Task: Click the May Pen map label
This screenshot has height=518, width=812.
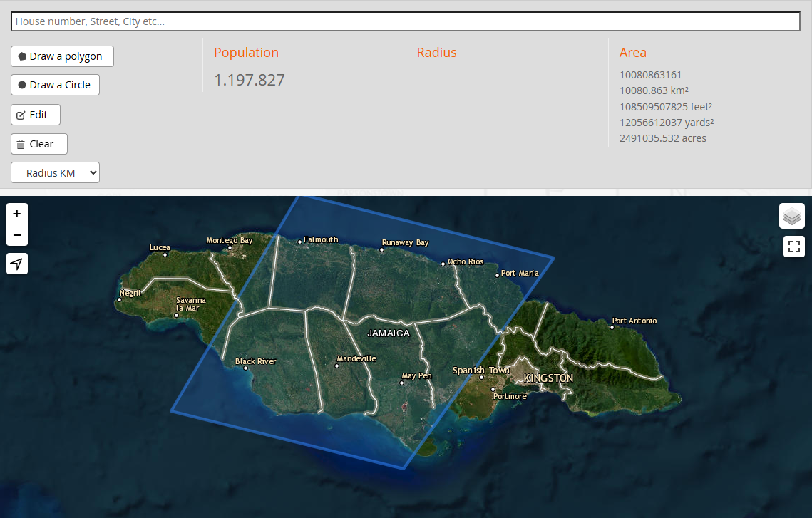Action: [x=417, y=375]
